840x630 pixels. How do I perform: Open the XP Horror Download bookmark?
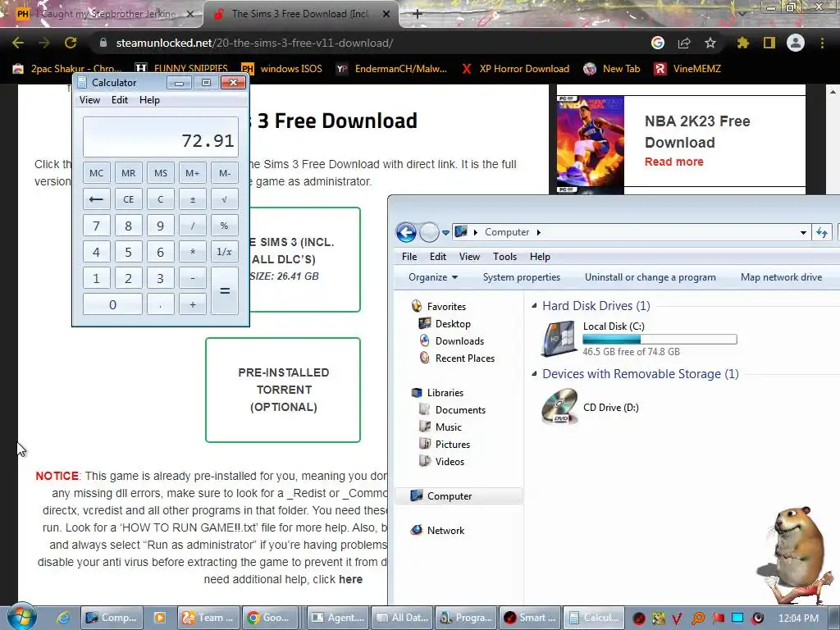click(515, 69)
